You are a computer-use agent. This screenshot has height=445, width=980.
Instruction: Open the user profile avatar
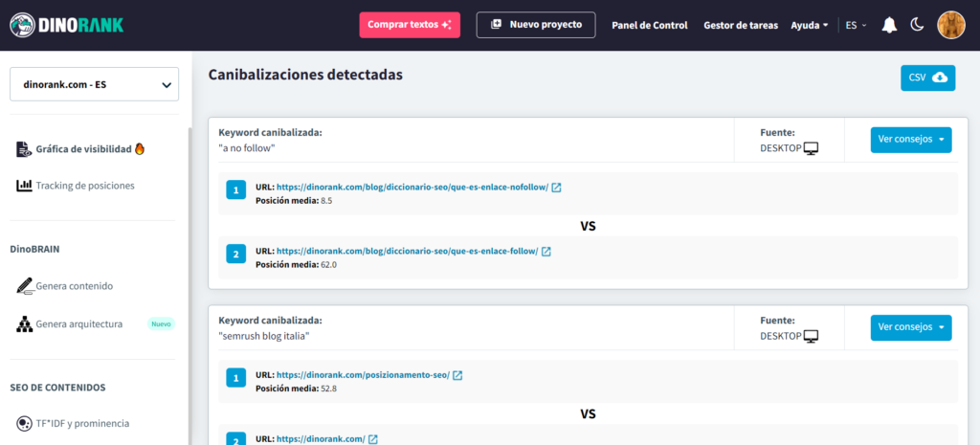point(951,25)
